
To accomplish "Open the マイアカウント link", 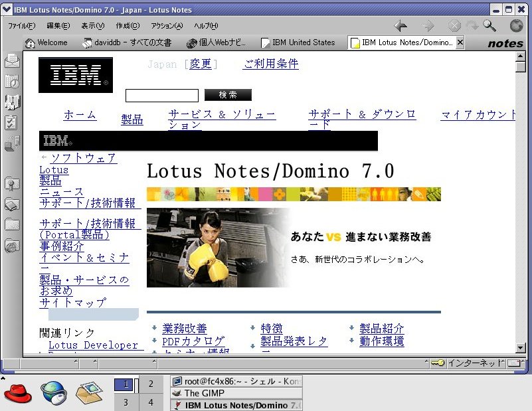I will point(478,115).
